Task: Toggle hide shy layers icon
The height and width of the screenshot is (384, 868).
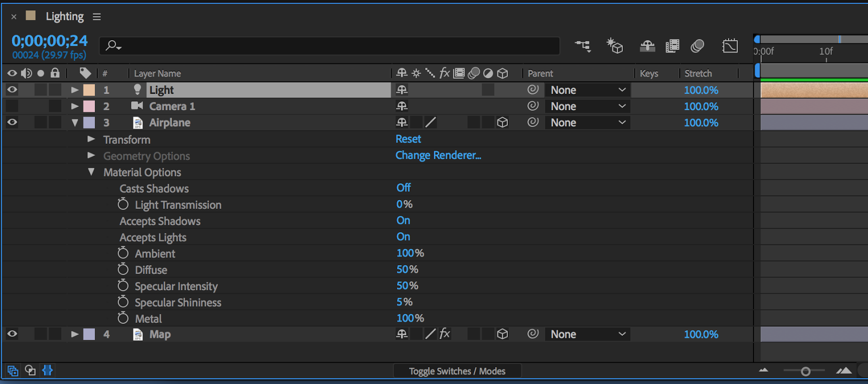Action: tap(647, 46)
